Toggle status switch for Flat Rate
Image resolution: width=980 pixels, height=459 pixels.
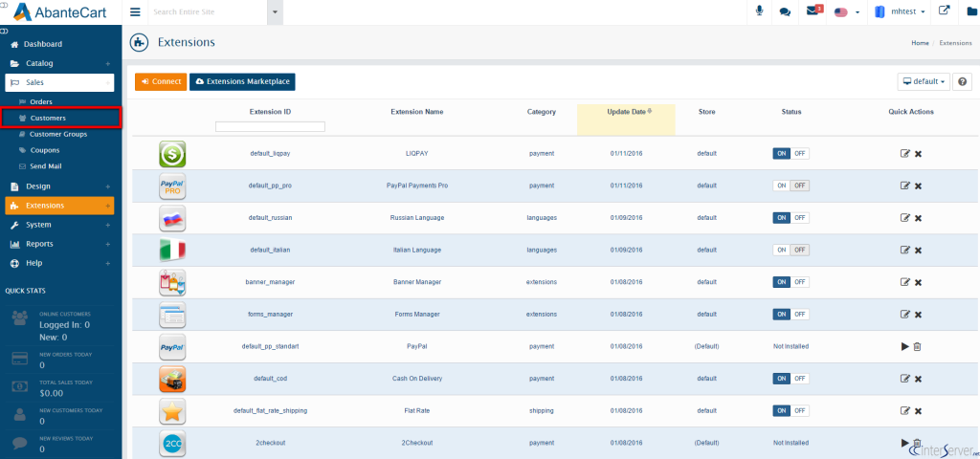pyautogui.click(x=791, y=411)
